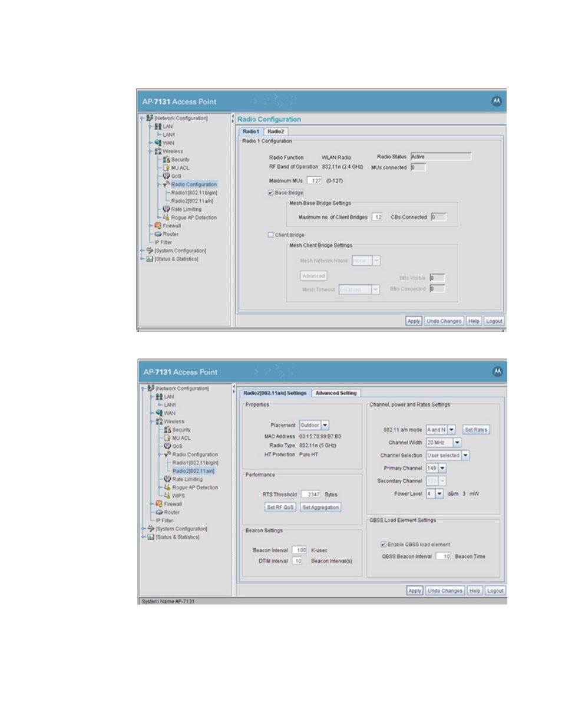The width and height of the screenshot is (562, 728).
Task: Click QBSS Beacon Interval input field
Action: click(x=444, y=556)
